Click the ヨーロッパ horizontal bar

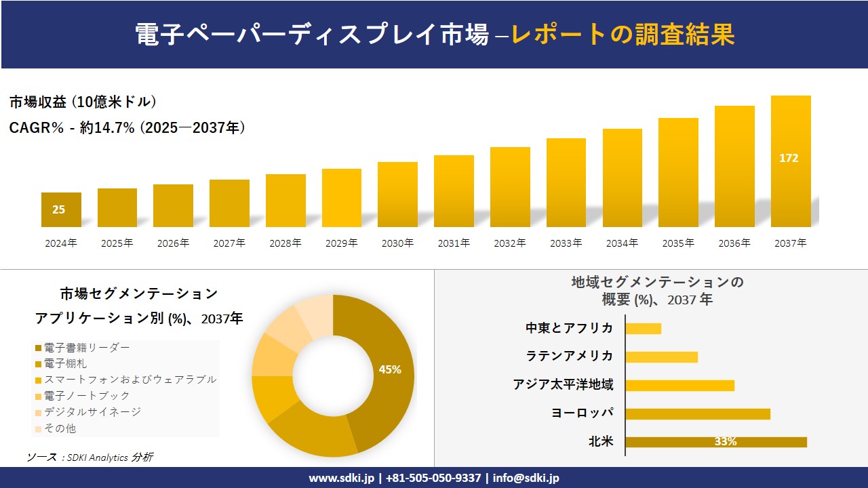pyautogui.click(x=698, y=413)
